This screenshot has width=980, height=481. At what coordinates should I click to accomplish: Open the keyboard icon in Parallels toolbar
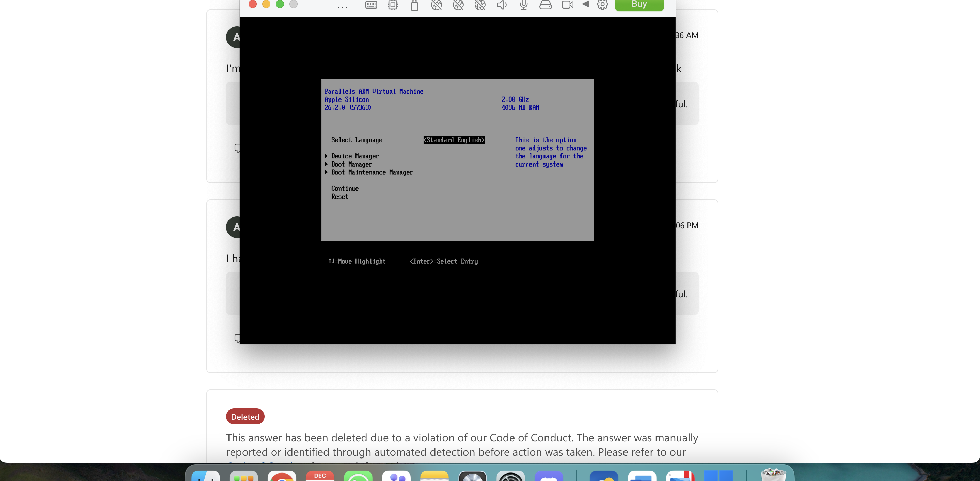371,5
